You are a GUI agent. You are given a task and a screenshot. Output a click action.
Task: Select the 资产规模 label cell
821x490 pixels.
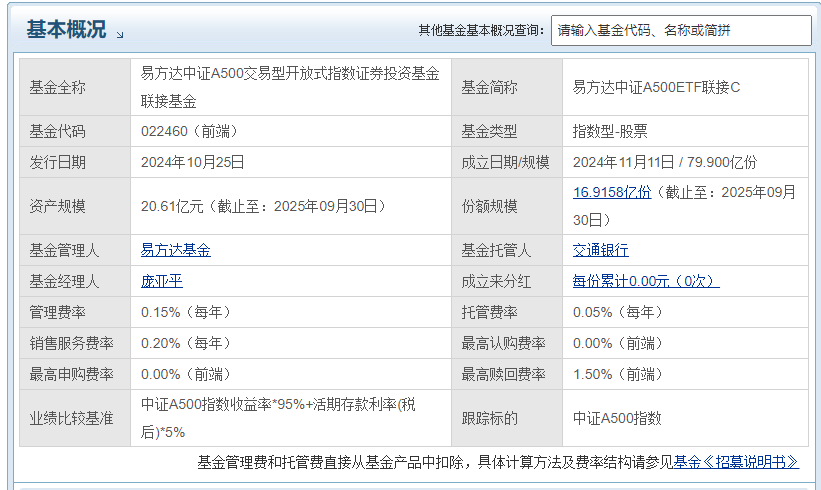pyautogui.click(x=75, y=206)
